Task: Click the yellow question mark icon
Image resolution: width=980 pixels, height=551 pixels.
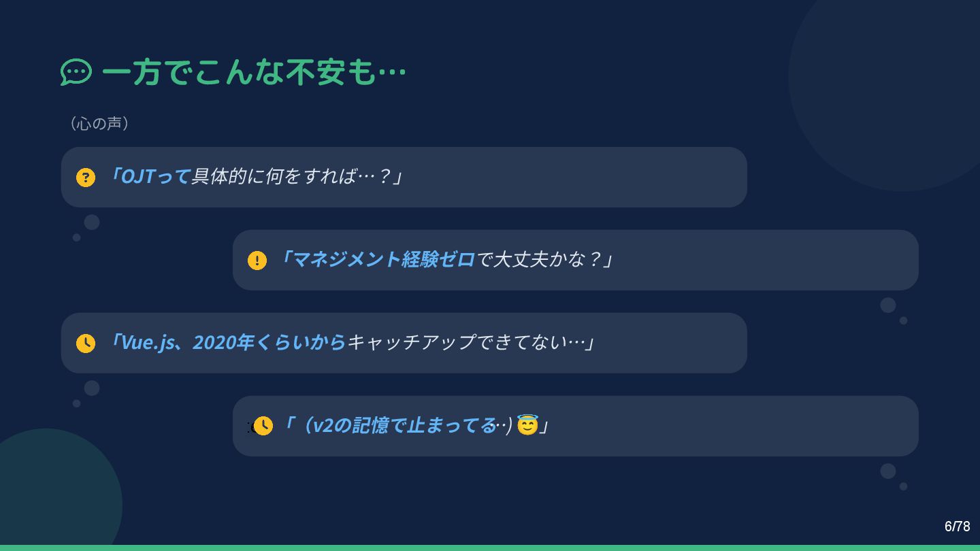Action: pos(85,178)
